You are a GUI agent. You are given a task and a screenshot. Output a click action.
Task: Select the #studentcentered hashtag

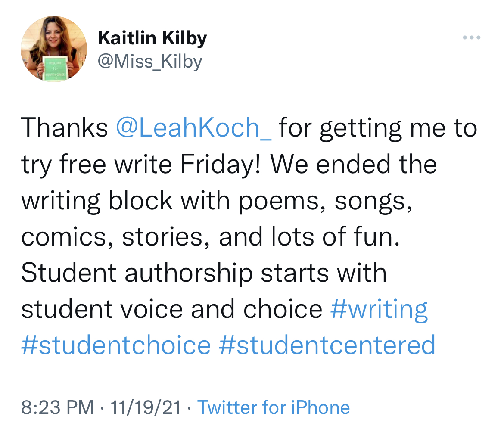[x=327, y=345]
